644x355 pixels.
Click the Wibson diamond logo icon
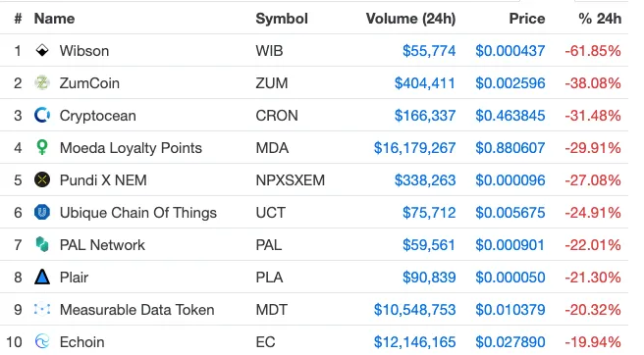[x=42, y=50]
